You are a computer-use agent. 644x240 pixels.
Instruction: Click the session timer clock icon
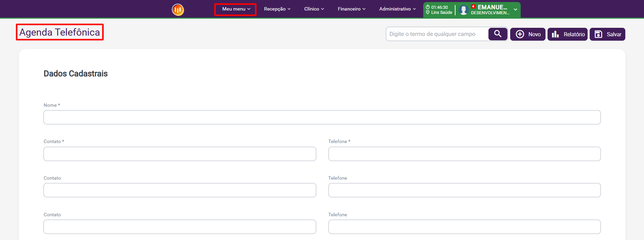428,7
